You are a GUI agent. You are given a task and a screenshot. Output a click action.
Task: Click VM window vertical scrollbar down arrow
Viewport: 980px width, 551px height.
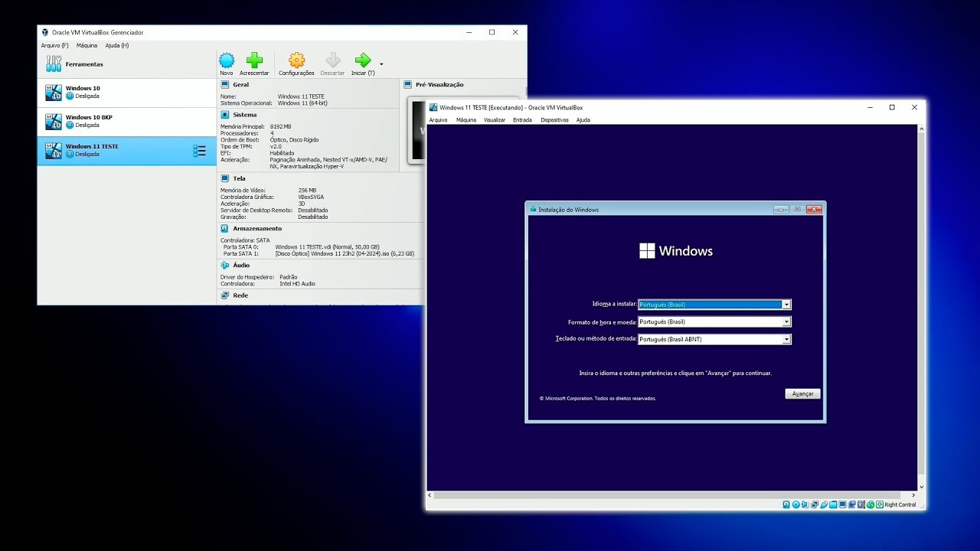921,487
